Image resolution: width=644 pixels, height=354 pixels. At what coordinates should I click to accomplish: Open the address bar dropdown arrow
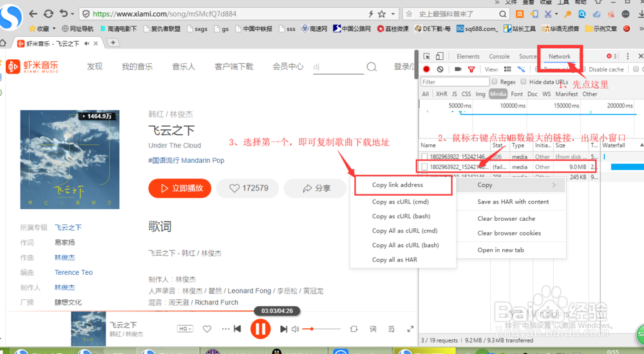pyautogui.click(x=393, y=14)
